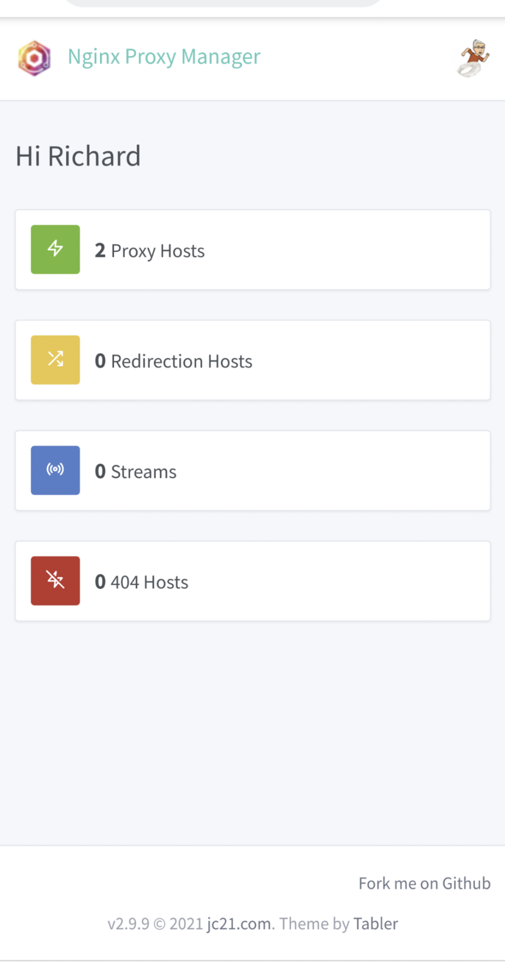505x980 pixels.
Task: Click the 'Hi Richard' greeting heading
Action: (78, 156)
